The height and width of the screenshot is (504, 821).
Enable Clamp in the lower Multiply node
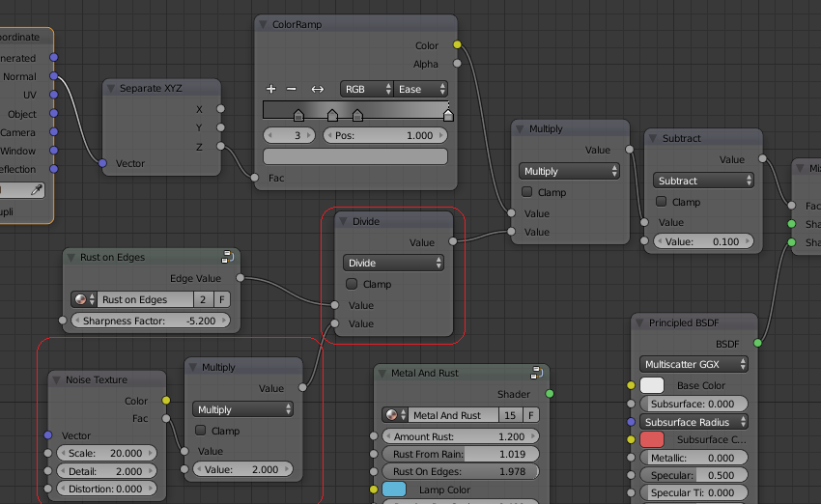tap(200, 431)
